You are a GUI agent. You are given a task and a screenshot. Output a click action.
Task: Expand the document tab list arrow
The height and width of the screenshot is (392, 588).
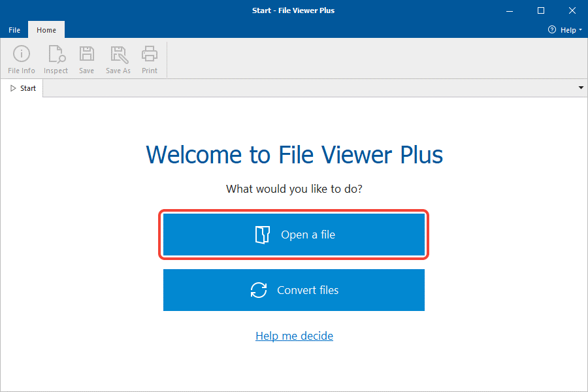click(x=581, y=88)
